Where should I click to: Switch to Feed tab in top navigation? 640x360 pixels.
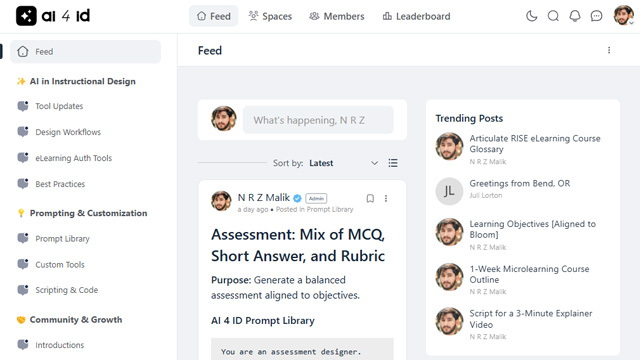coord(213,16)
